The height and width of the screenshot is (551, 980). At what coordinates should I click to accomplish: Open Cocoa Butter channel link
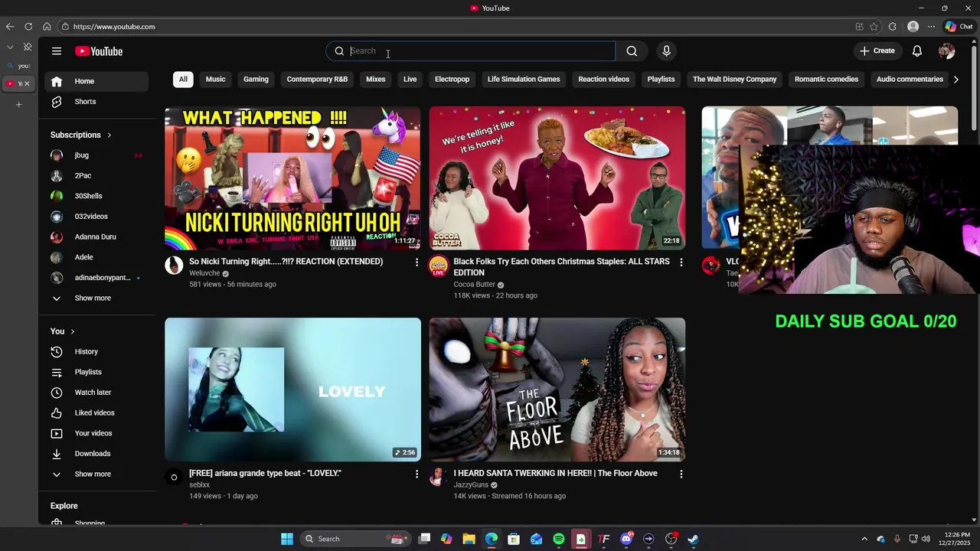[474, 285]
